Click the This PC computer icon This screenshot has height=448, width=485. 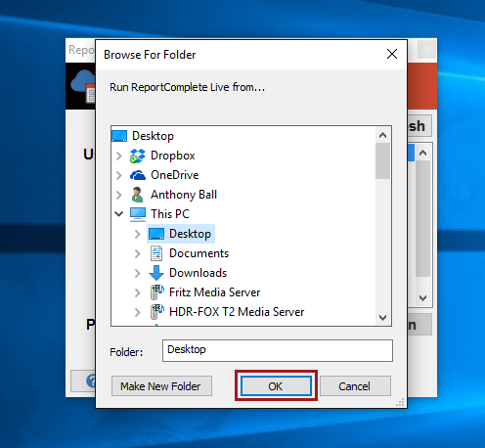point(138,214)
